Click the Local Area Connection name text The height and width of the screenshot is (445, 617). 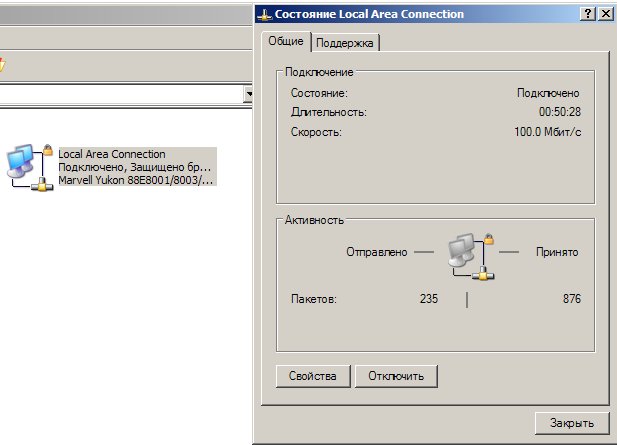[112, 154]
